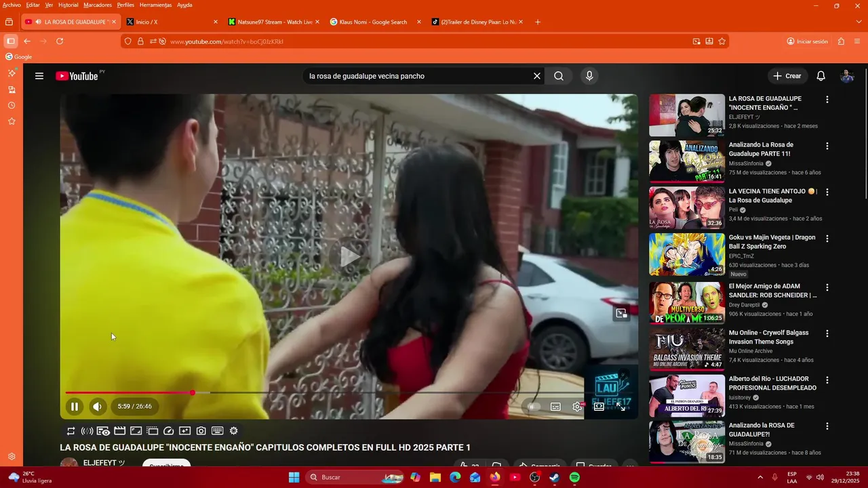Open the video in fullscreen
This screenshot has width=868, height=488.
[620, 407]
